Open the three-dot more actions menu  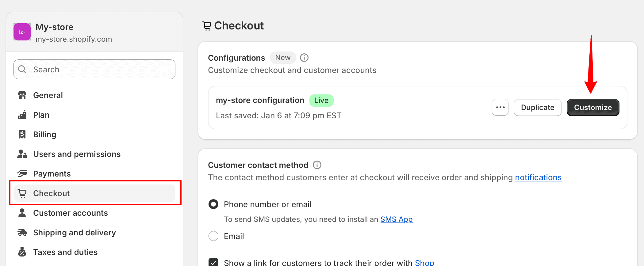[x=500, y=108]
